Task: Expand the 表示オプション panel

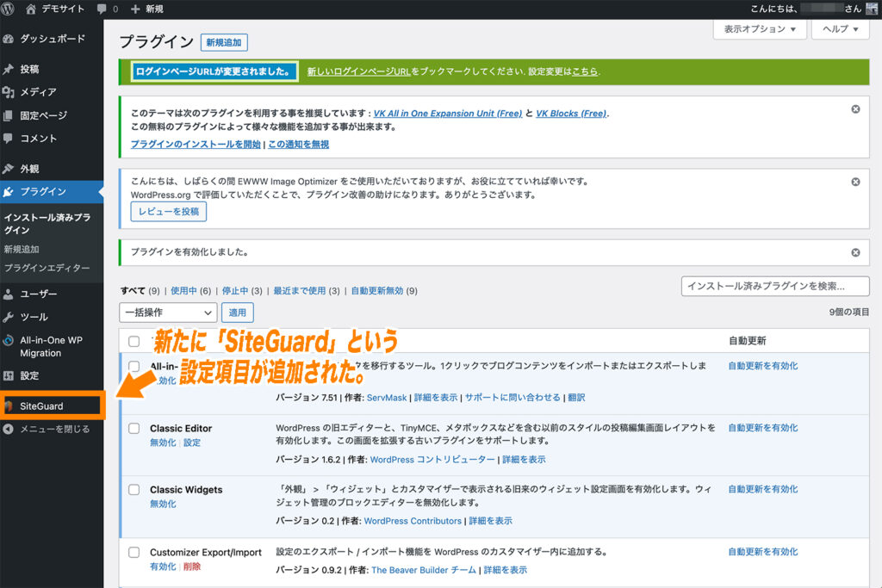Action: pyautogui.click(x=759, y=28)
